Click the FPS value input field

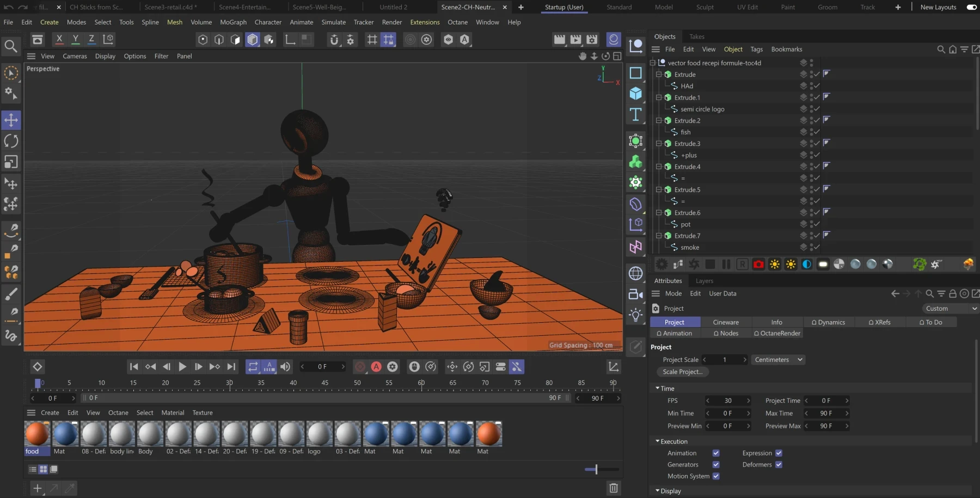point(728,401)
